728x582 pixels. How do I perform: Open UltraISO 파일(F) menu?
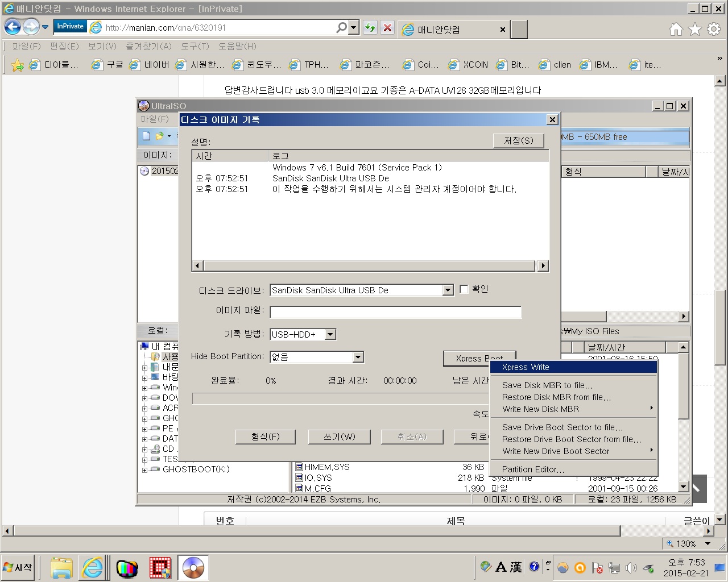click(155, 119)
